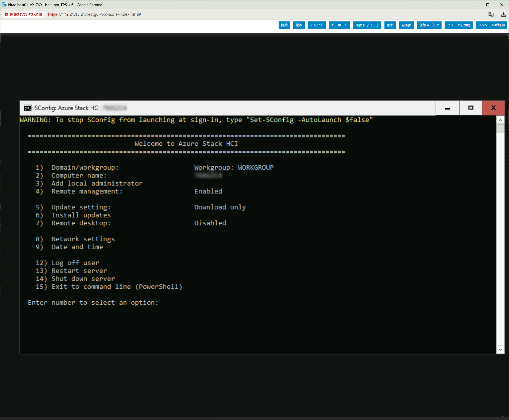
Task: Open the 仮想メディア virtual media dialog
Action: click(429, 25)
